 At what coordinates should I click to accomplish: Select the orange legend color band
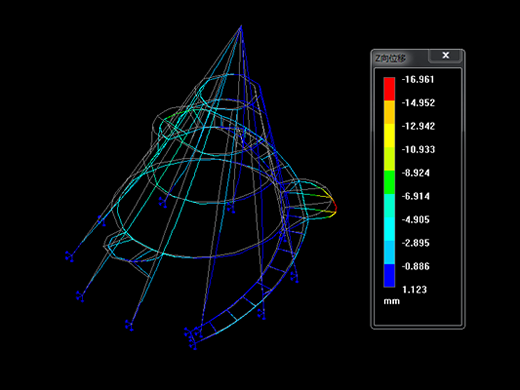389,112
